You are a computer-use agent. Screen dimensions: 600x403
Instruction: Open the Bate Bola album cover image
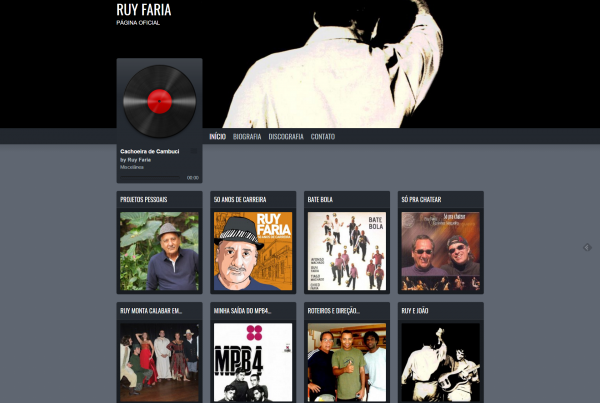347,251
